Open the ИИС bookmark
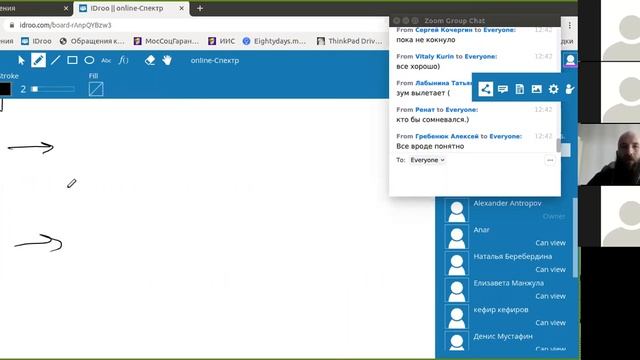 pyautogui.click(x=222, y=41)
